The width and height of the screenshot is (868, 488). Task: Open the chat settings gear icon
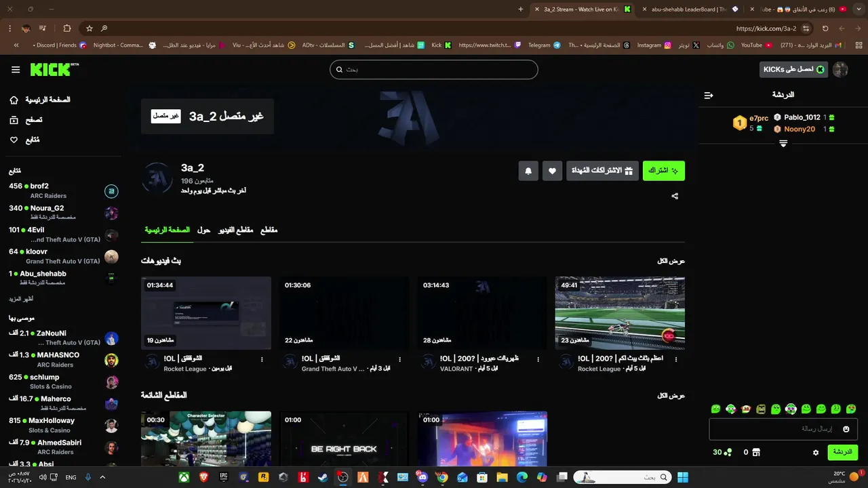tap(816, 452)
